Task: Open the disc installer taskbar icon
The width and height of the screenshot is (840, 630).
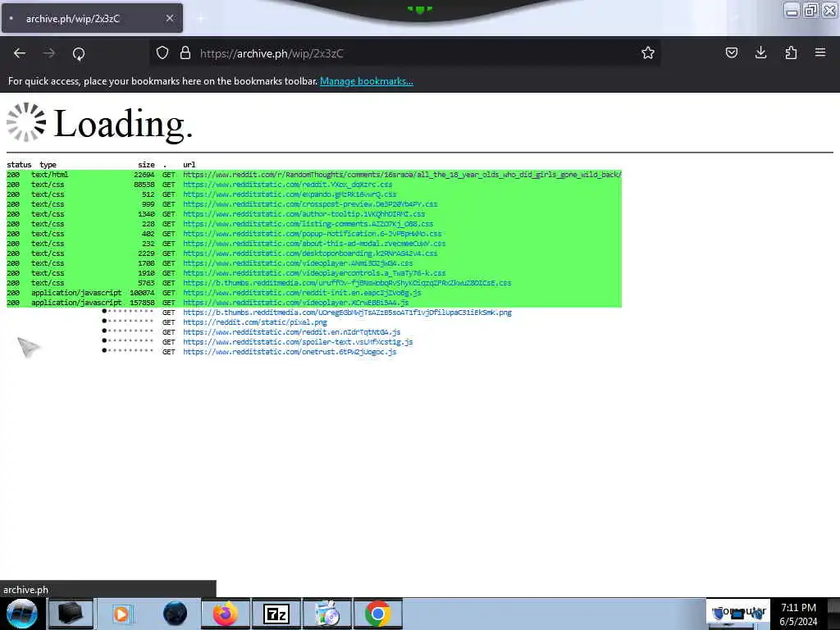Action: (x=326, y=614)
